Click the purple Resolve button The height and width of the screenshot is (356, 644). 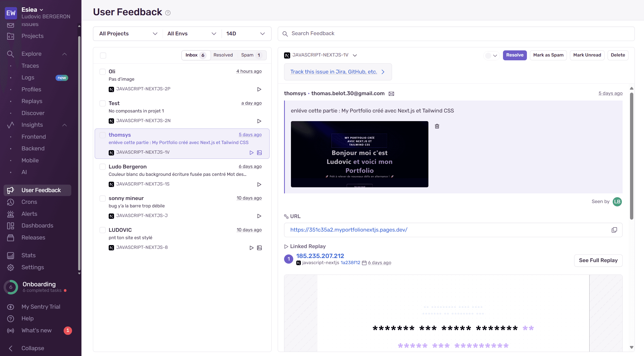(514, 55)
